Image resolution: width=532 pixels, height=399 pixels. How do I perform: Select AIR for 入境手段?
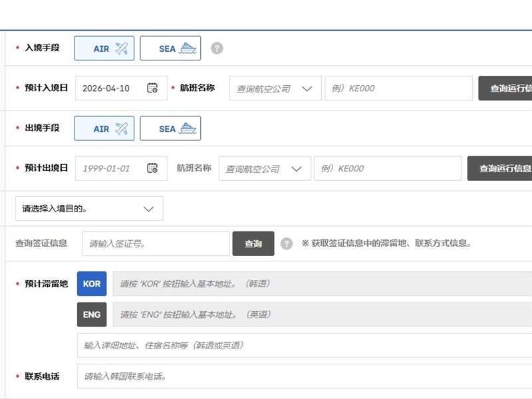tap(104, 48)
